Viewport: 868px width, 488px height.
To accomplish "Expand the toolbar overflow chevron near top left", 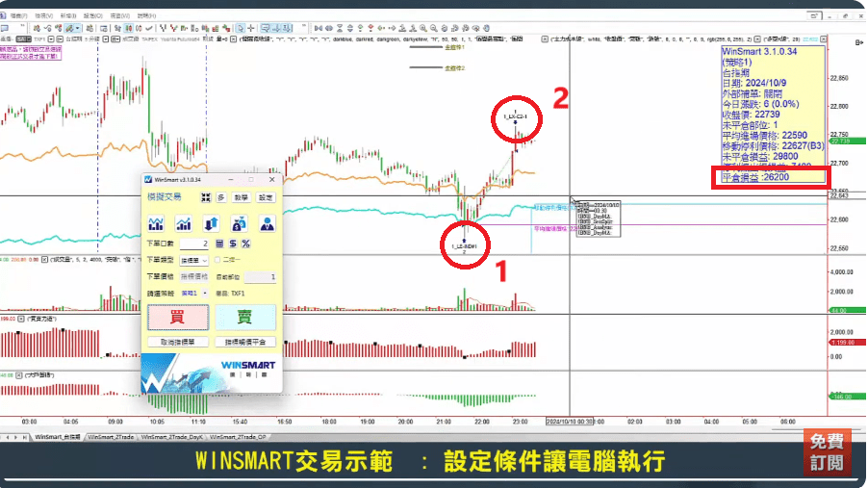I will tap(22, 25).
